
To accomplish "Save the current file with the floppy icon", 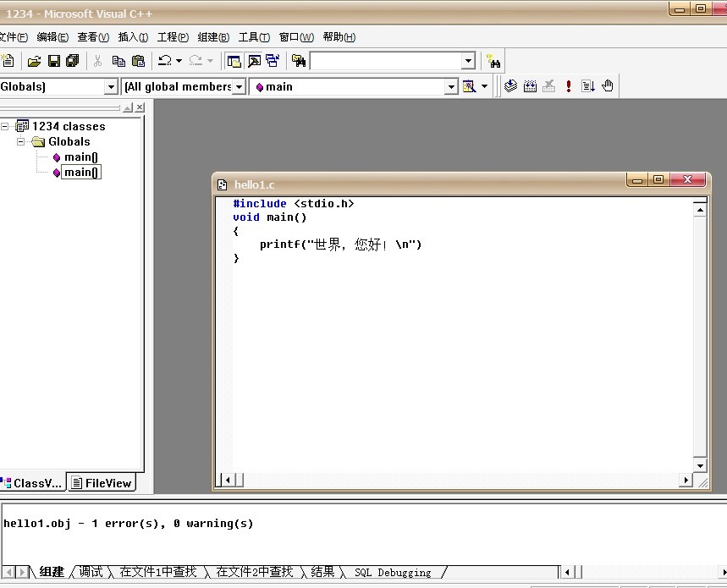I will click(x=54, y=61).
